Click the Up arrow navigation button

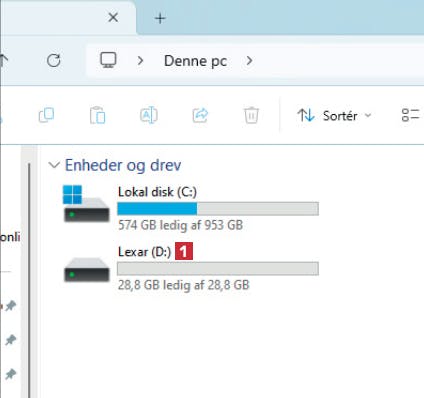(3, 61)
